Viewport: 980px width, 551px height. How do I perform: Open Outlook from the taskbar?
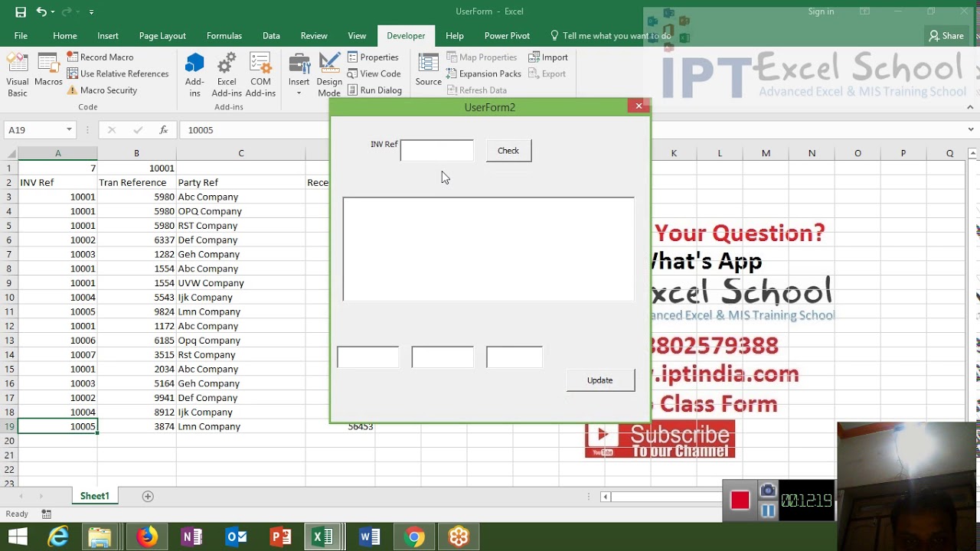(236, 537)
